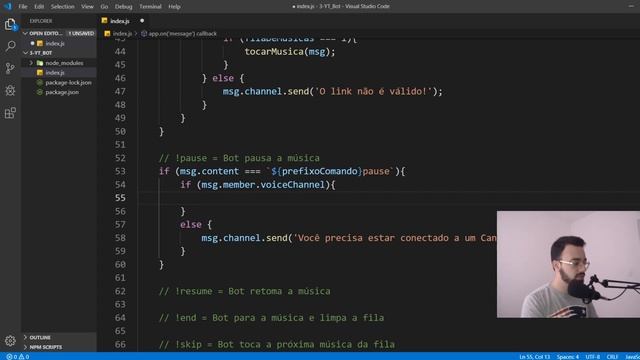This screenshot has width=640, height=360.
Task: Click the webcam overlay video
Action: pyautogui.click(x=568, y=264)
